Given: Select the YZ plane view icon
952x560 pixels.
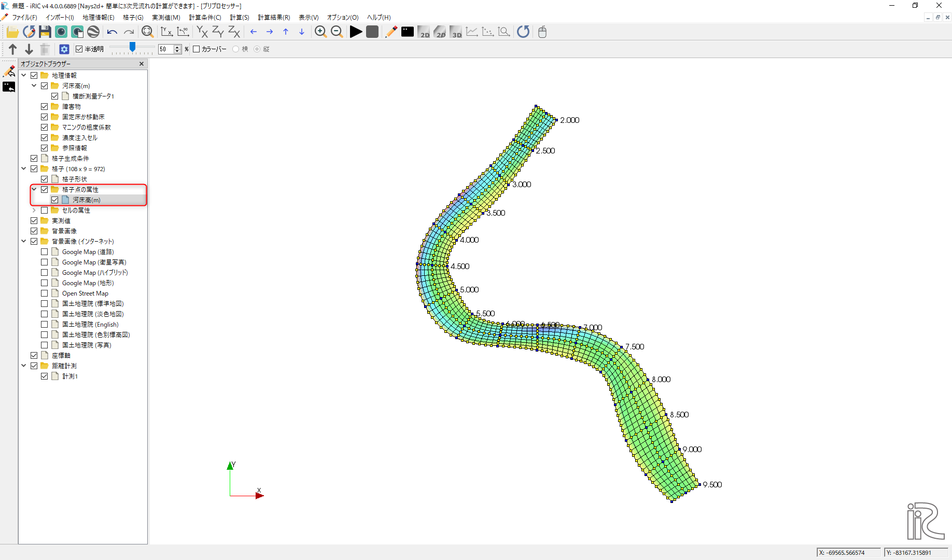Looking at the screenshot, I should 218,32.
